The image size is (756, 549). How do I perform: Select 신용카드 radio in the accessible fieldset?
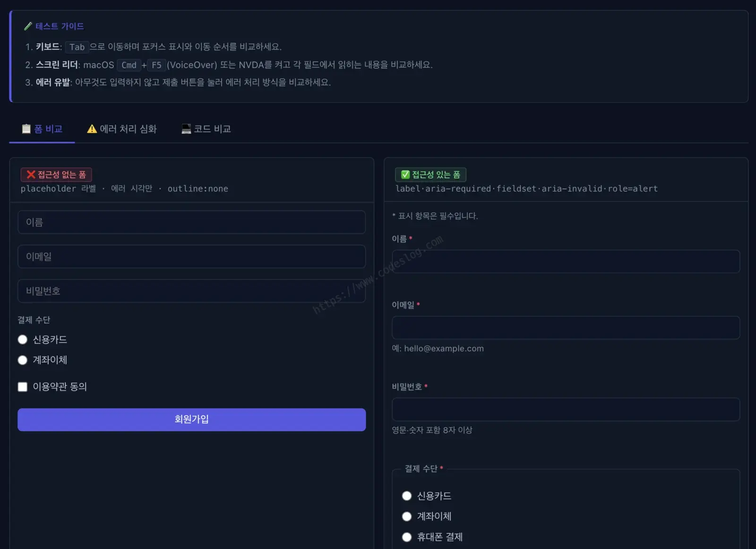[407, 496]
